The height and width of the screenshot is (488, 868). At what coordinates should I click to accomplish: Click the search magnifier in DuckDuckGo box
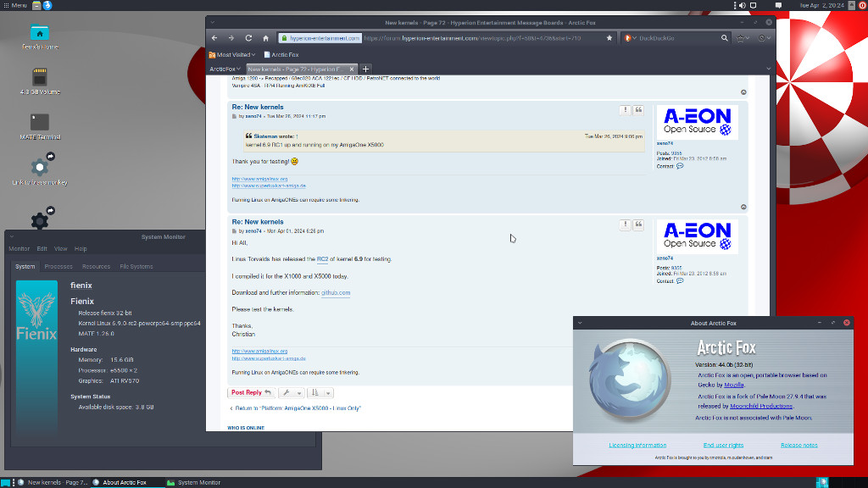724,38
